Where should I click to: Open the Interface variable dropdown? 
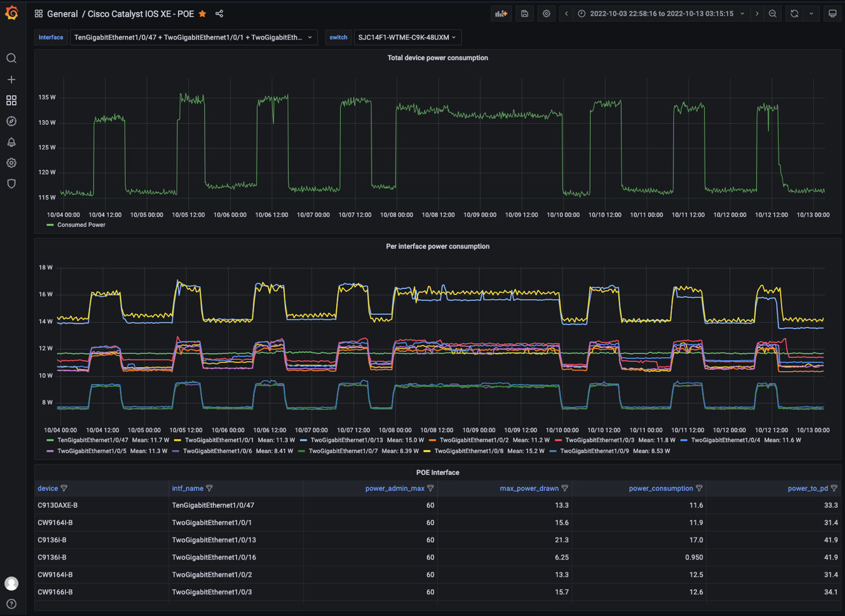(194, 37)
